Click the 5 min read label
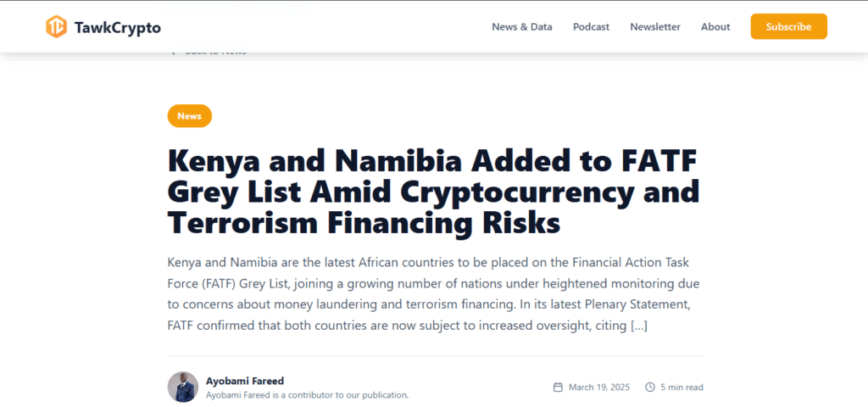 click(x=682, y=387)
